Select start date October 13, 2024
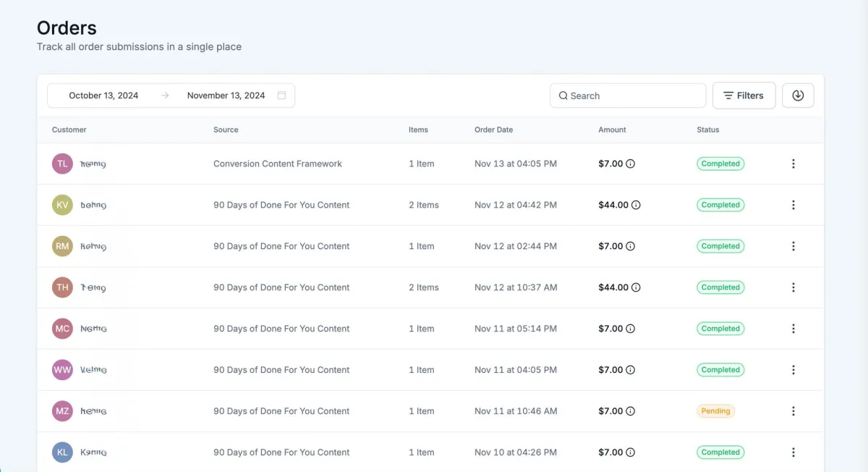 [x=103, y=96]
